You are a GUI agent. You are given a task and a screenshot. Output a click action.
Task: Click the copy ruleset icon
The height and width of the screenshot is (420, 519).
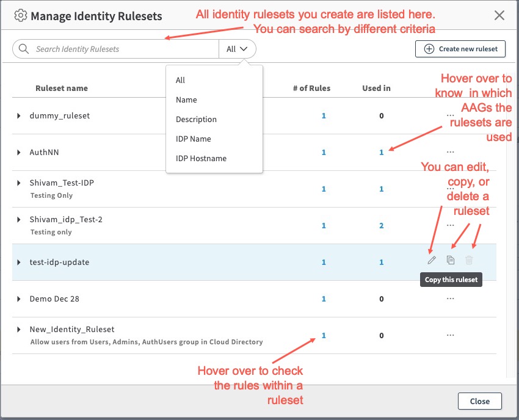[x=451, y=260]
